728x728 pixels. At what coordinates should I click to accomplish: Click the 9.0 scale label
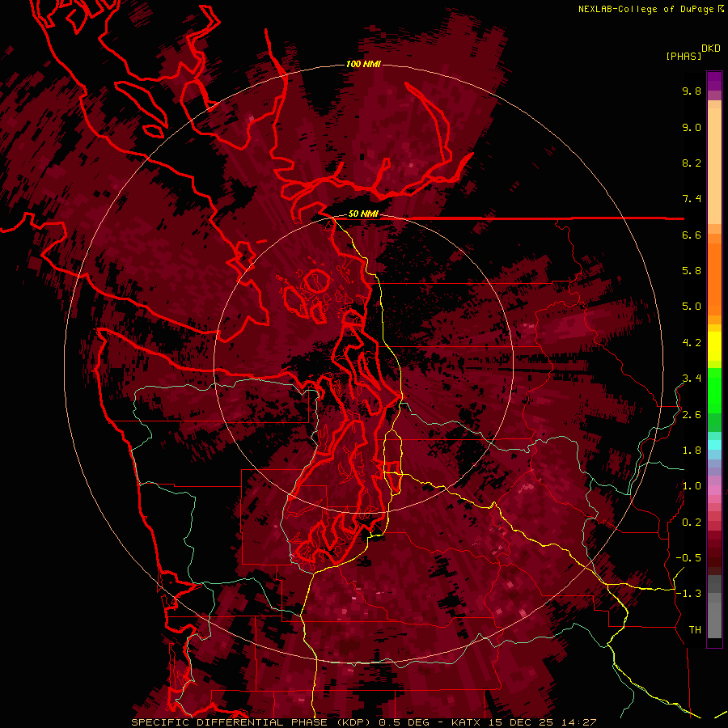click(692, 127)
